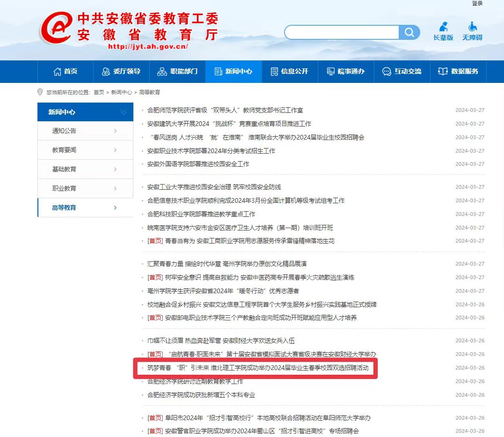Screen dimensions: 504x437
Task: Click the location pin breadcrumb icon
Action: (40, 92)
